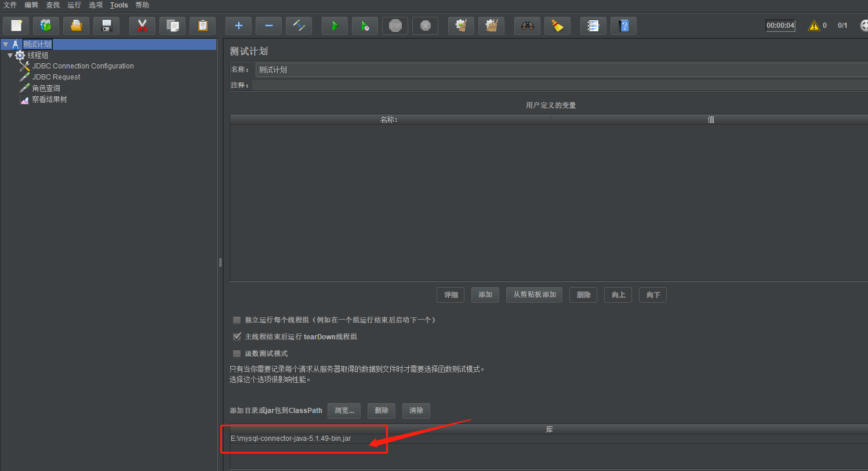Collapse all nodes with minus icon
This screenshot has width=868, height=471.
(x=268, y=26)
